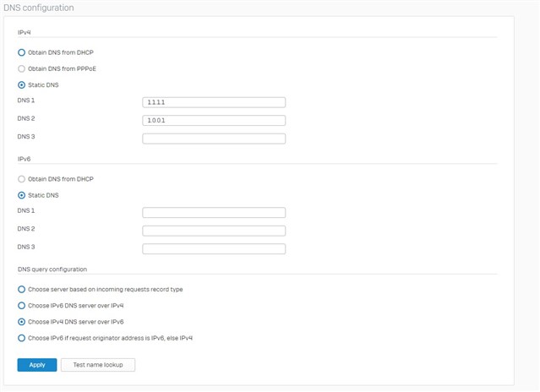Click the DNS configuration page title
The height and width of the screenshot is (392, 540).
(x=39, y=8)
